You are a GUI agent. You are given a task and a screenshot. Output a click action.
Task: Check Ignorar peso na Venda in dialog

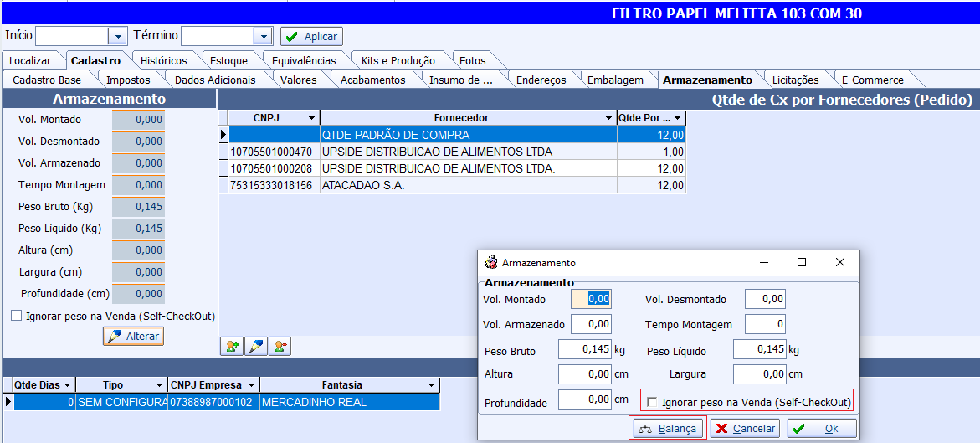coord(653,403)
